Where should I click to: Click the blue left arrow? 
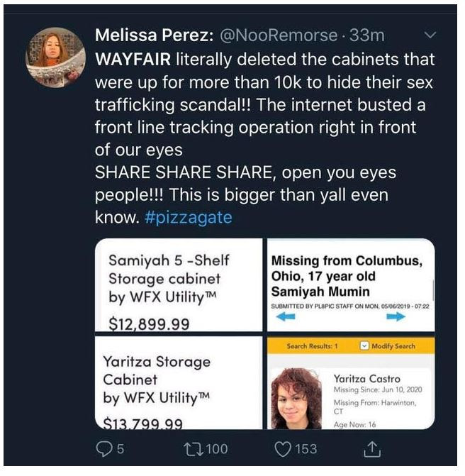click(x=286, y=318)
